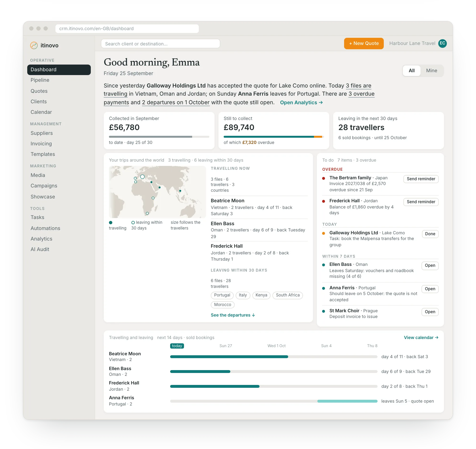Open the Pipeline menu item

point(59,80)
